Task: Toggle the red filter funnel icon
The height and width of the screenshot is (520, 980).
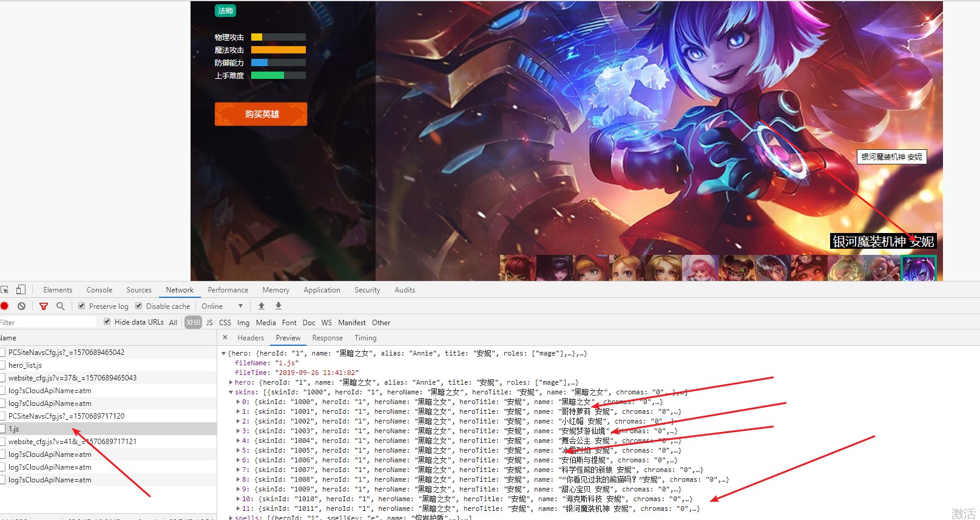Action: (44, 306)
